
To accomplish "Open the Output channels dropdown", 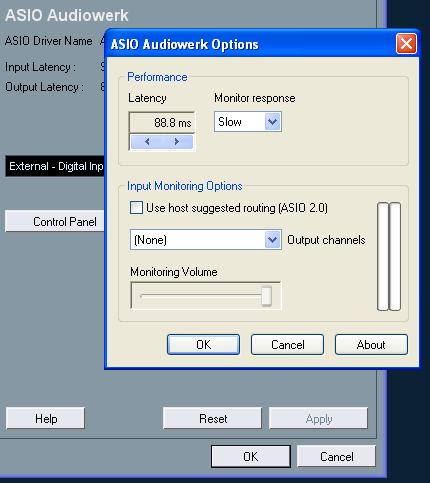I will pos(272,240).
